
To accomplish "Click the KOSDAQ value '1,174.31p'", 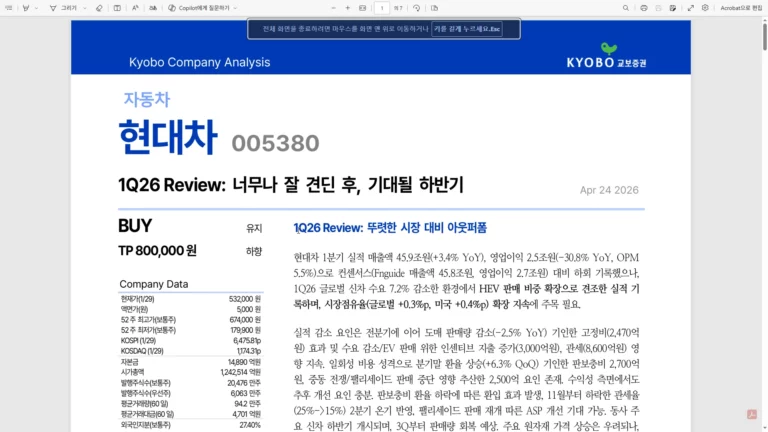I will tap(248, 351).
